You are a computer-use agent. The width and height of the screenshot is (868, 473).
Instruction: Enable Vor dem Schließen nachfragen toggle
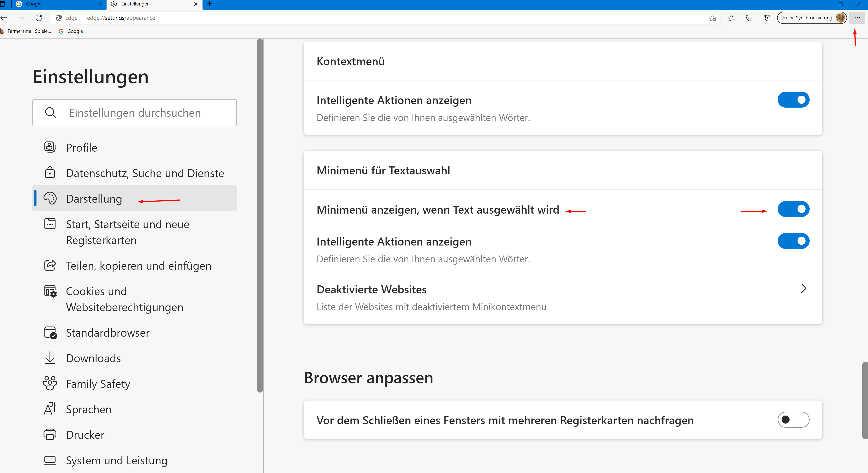coord(793,419)
